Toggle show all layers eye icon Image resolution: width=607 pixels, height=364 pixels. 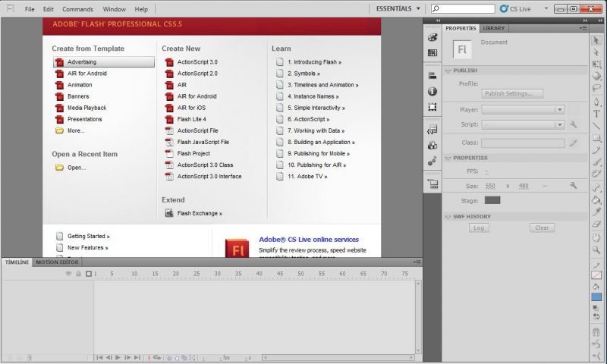coord(68,274)
